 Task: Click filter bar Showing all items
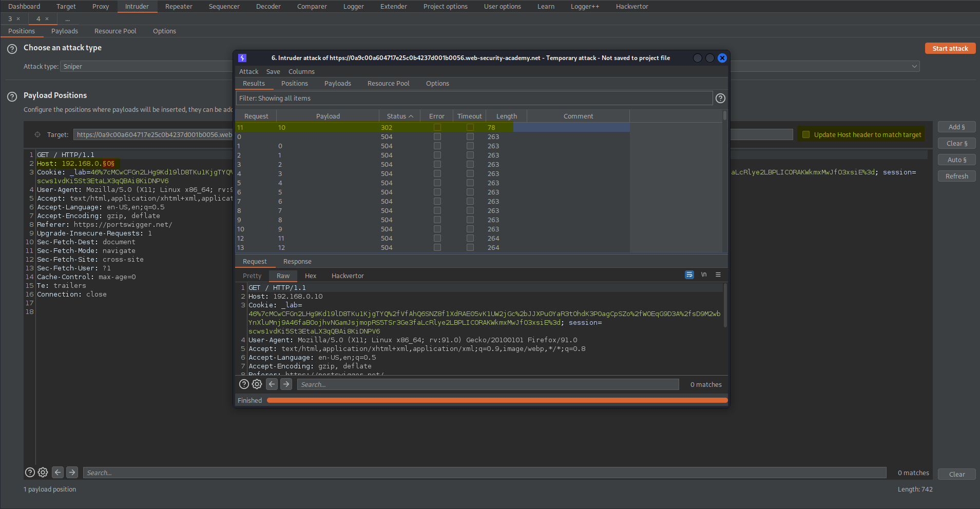pyautogui.click(x=474, y=99)
